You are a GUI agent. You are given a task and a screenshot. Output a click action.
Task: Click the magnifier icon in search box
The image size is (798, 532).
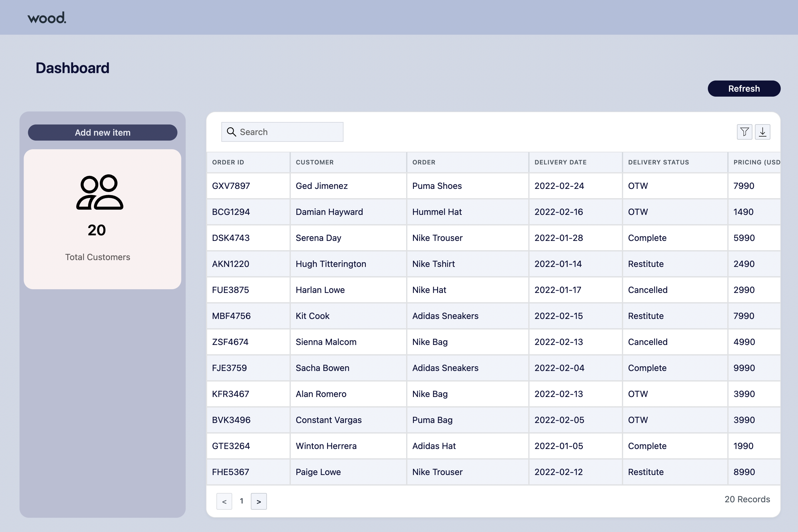coord(231,132)
